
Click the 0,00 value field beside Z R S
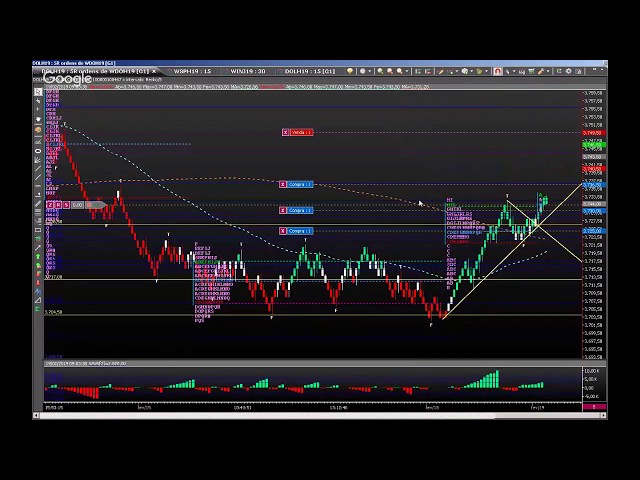coord(77,205)
